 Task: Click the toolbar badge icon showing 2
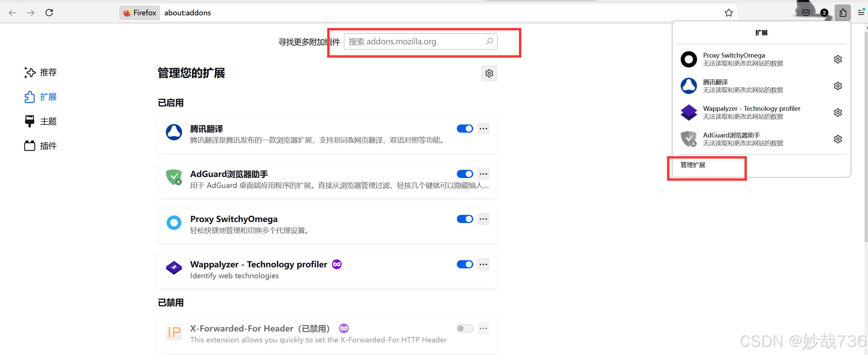pos(824,13)
